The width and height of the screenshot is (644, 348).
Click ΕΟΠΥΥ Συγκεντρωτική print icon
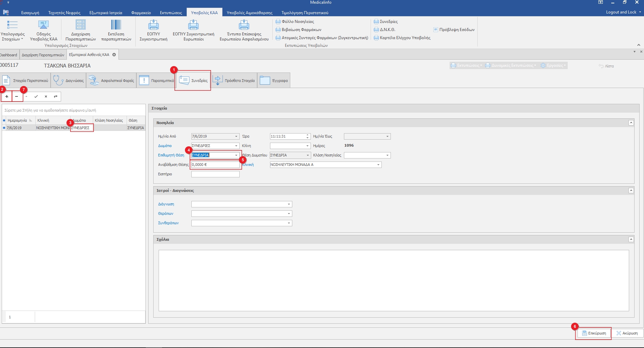pyautogui.click(x=154, y=25)
